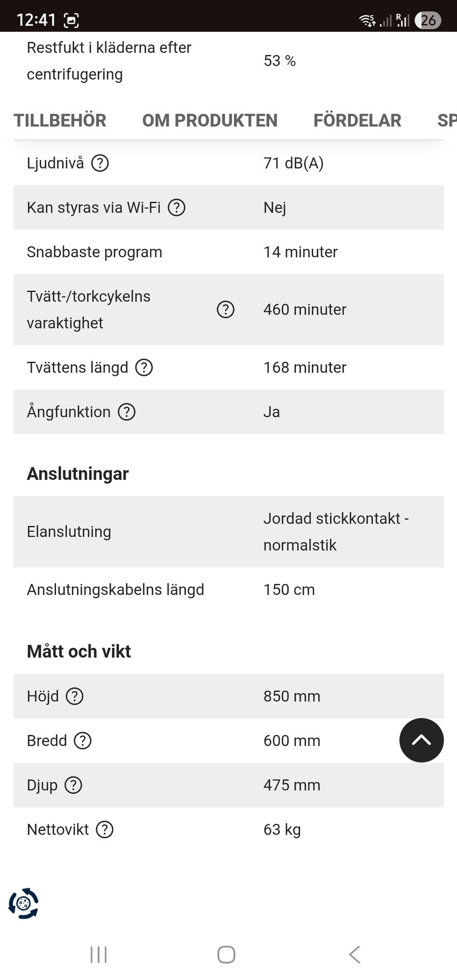Screen dimensions: 457x980
Task: Open the recent apps button
Action: tap(99, 954)
